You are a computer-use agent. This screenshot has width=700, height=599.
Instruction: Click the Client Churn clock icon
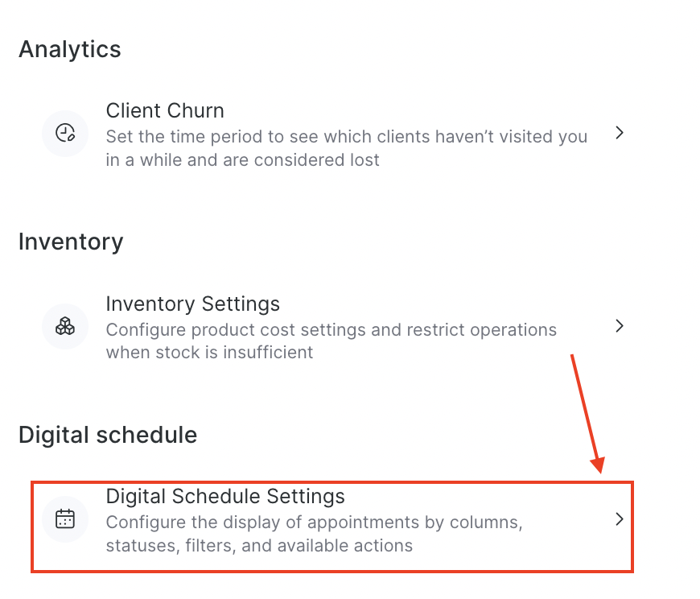pos(65,133)
